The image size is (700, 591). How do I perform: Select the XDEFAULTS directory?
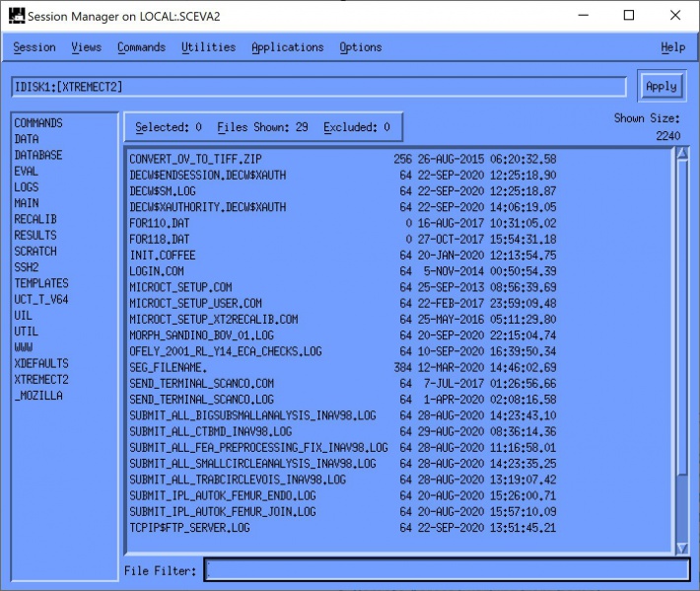click(41, 364)
